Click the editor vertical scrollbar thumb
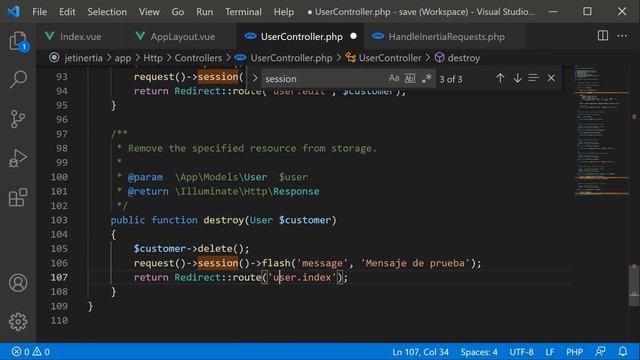Viewport: 640px width, 360px height. point(634,285)
